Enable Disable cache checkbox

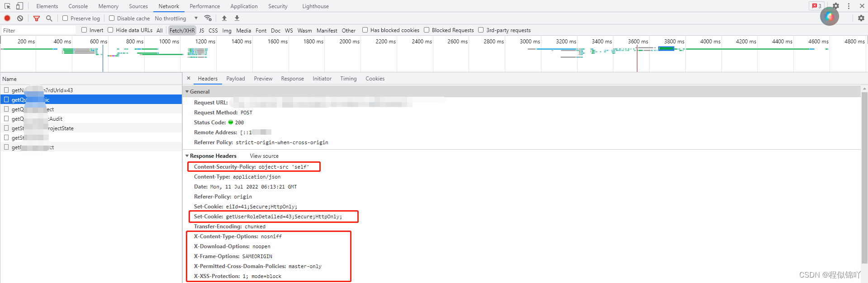(112, 18)
